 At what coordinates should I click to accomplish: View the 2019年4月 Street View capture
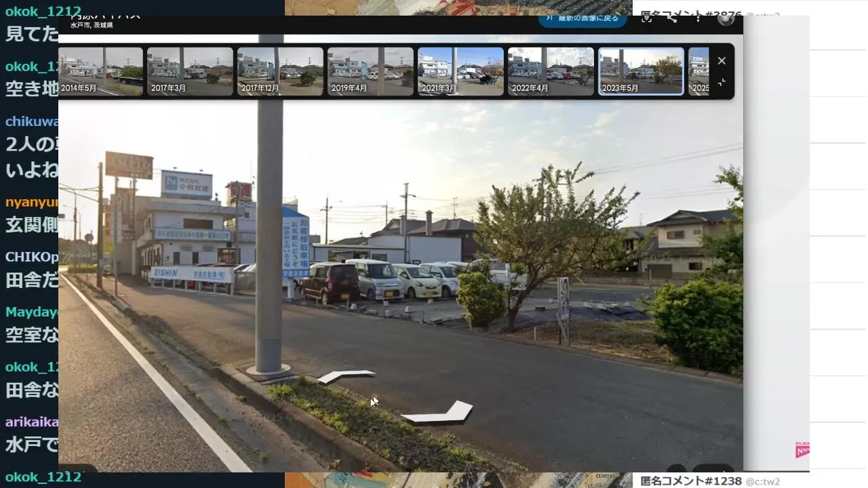(370, 71)
